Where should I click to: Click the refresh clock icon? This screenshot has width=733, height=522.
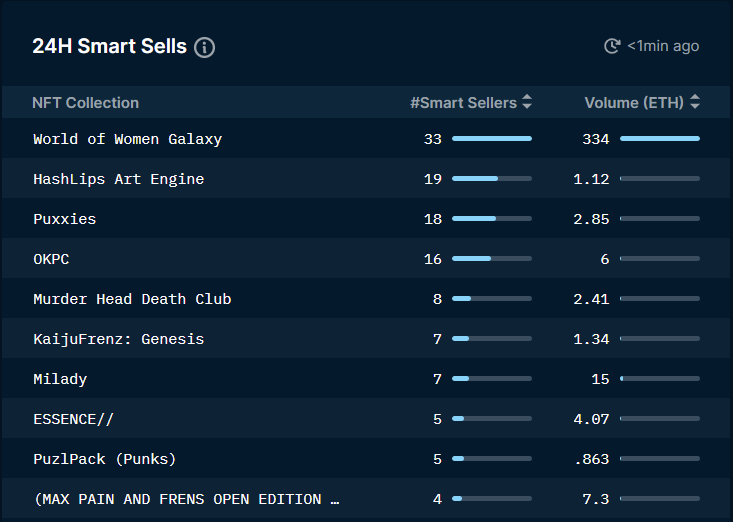[x=612, y=46]
